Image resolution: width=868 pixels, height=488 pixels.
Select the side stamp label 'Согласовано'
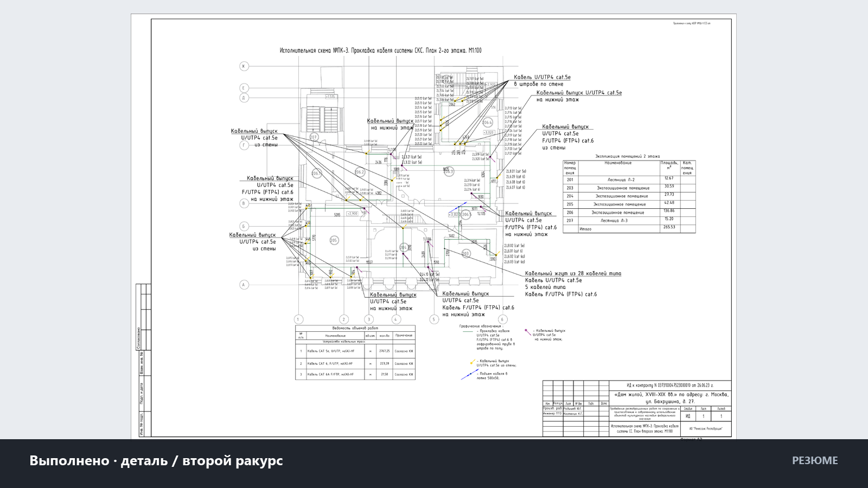[138, 338]
